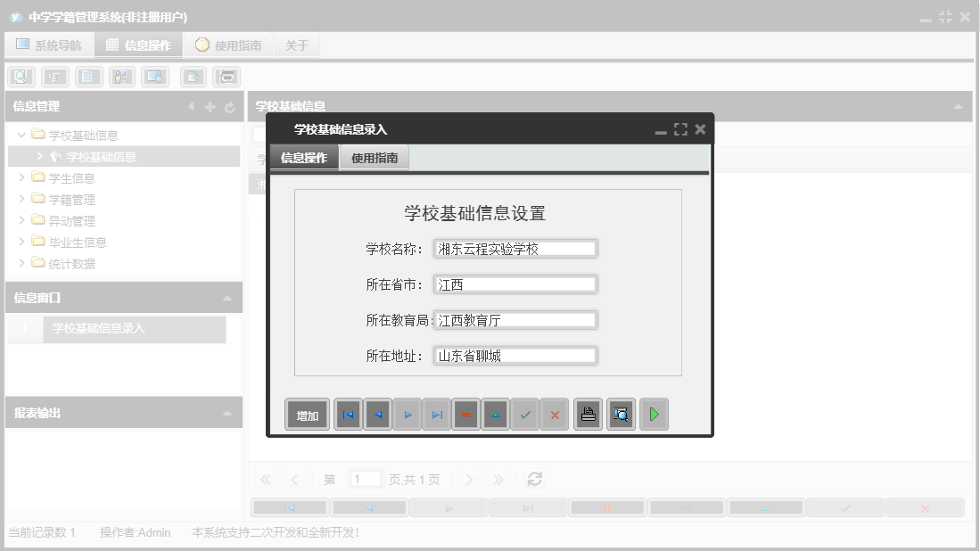Confirm changes with the green check icon

pos(525,414)
